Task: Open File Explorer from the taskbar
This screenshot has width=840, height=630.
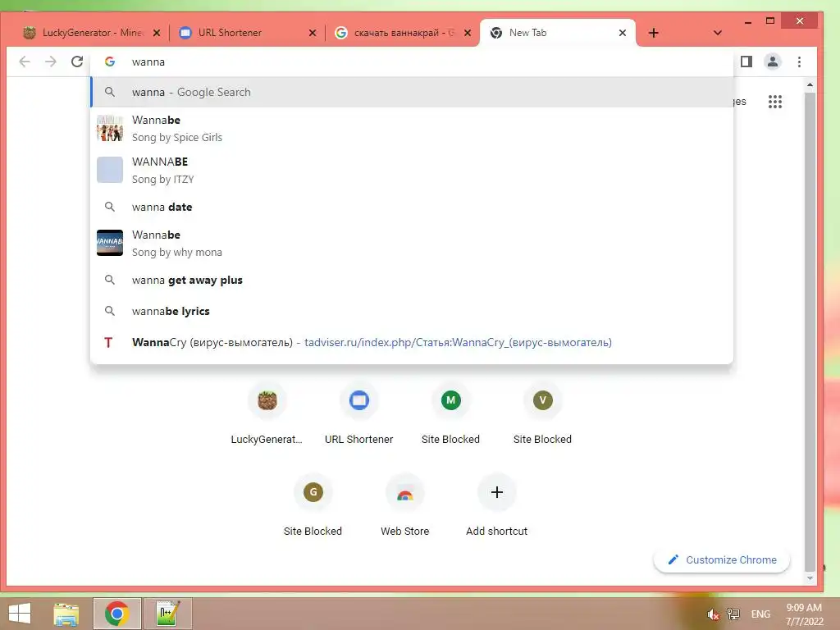Action: click(66, 614)
